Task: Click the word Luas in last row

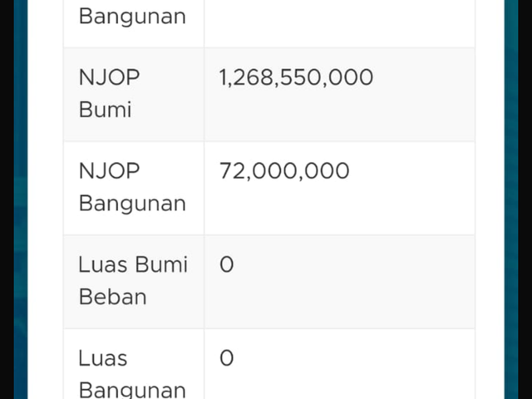Action: [x=103, y=358]
